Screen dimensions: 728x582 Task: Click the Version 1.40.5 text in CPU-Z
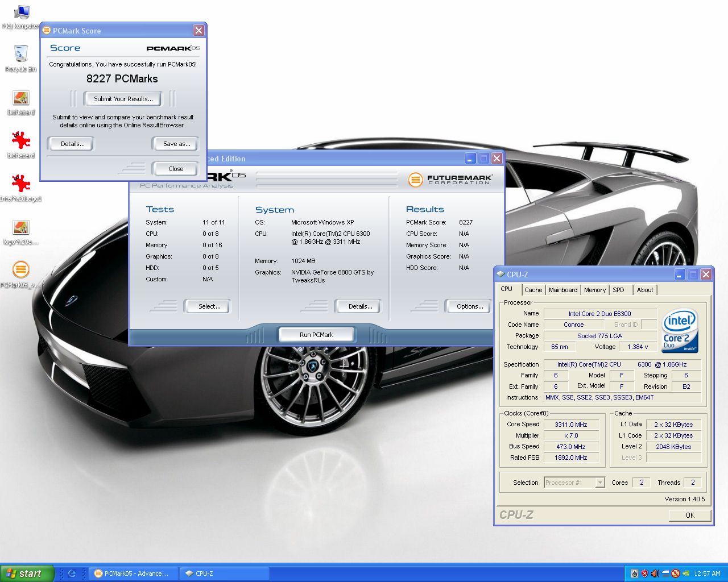(685, 499)
